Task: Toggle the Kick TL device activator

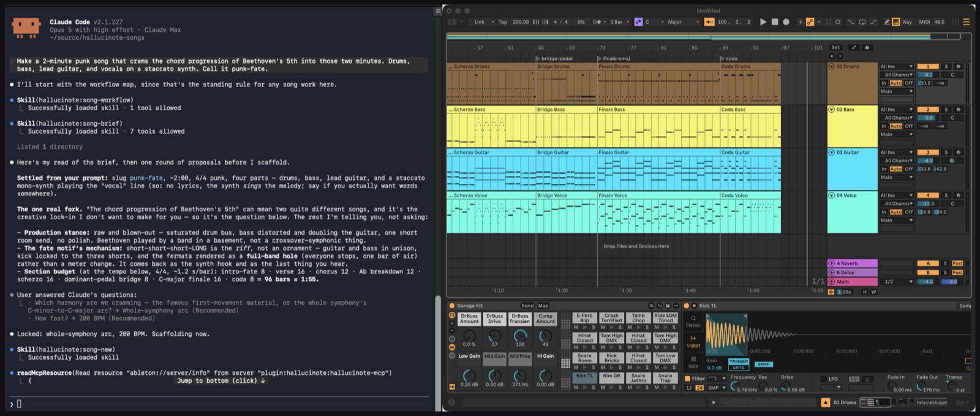Action: pos(686,306)
